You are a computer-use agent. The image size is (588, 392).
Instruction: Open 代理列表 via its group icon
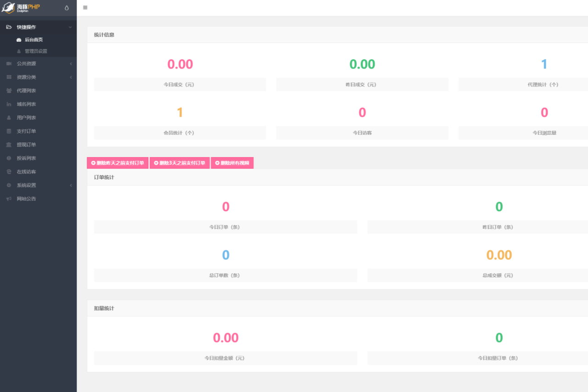tap(9, 91)
